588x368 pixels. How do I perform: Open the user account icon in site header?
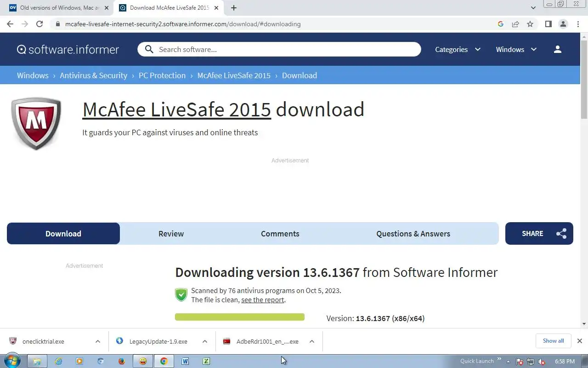pos(558,49)
